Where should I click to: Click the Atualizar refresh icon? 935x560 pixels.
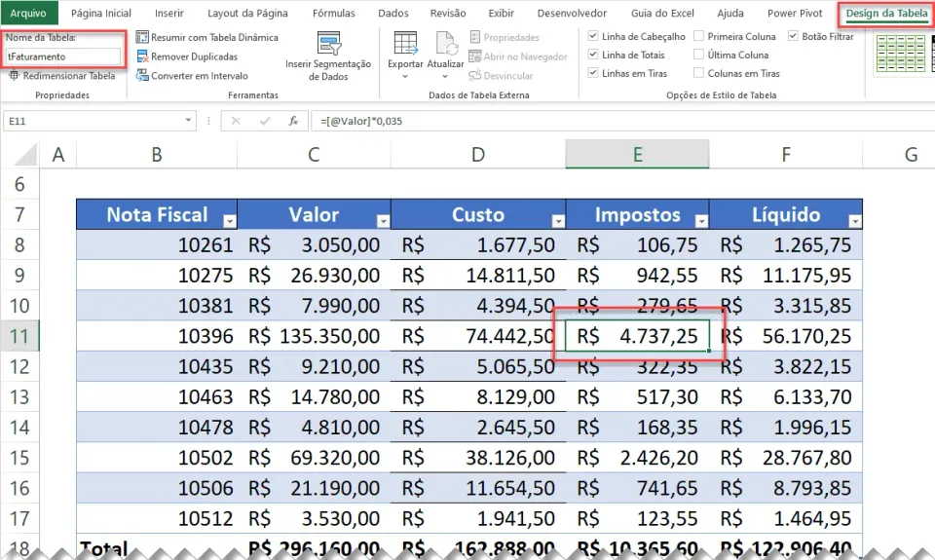445,44
